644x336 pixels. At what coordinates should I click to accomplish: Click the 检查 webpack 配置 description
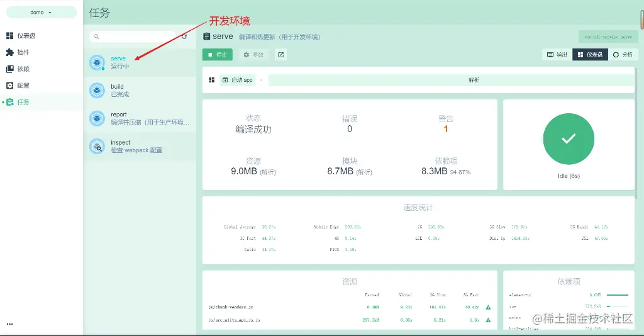point(136,150)
